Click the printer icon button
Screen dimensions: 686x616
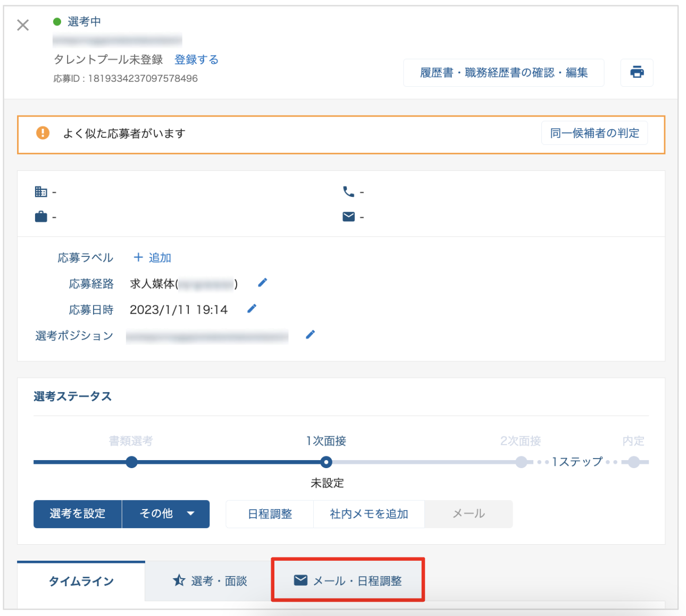637,72
